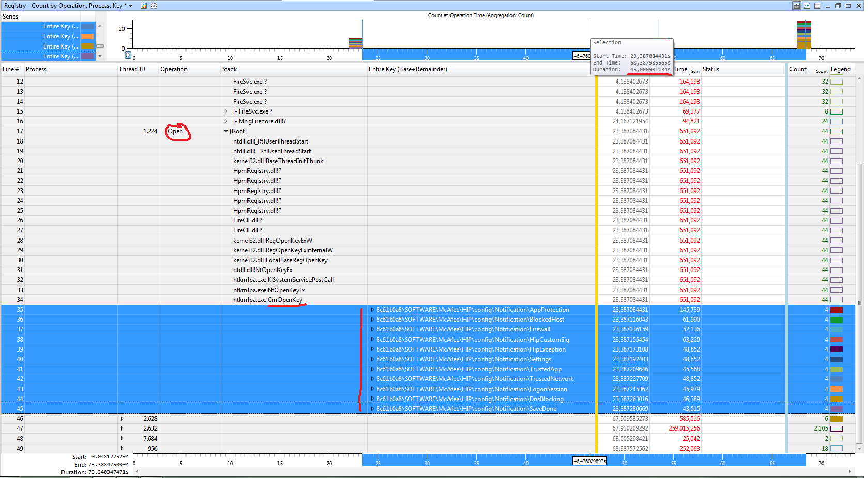The image size is (868, 478).
Task: Open the 'Count by Operation, Process, Key' preset dropdown
Action: pyautogui.click(x=130, y=6)
